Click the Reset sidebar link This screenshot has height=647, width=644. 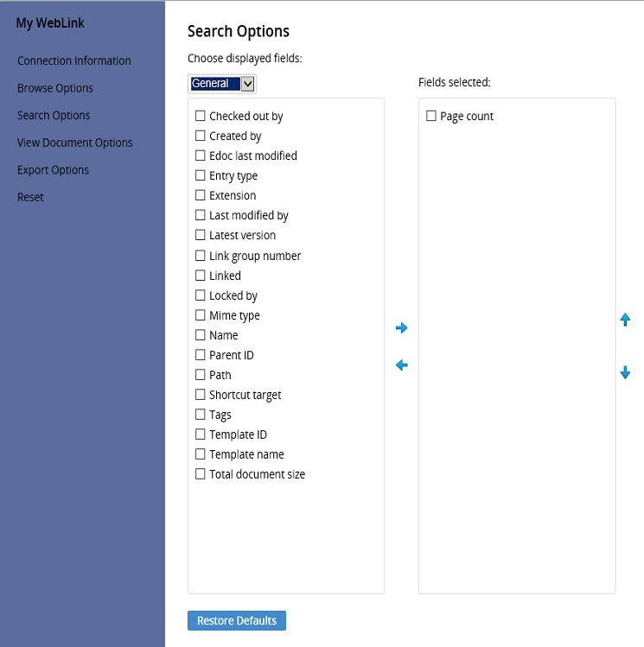(30, 197)
